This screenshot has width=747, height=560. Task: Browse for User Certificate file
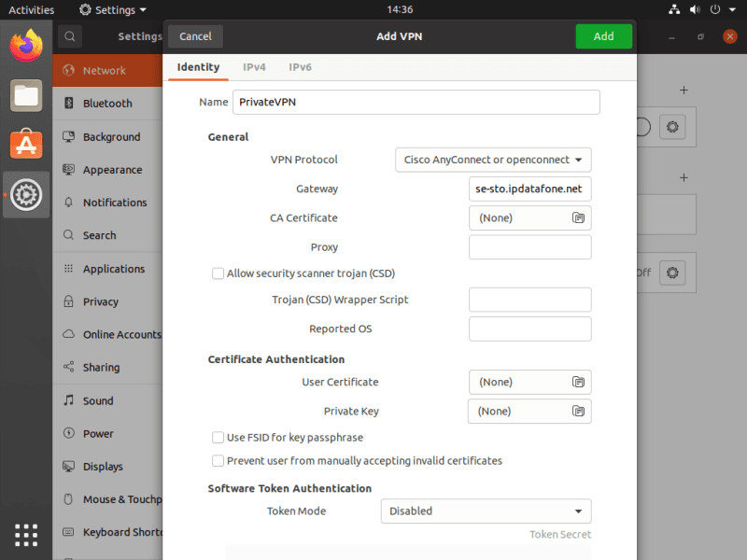(578, 382)
